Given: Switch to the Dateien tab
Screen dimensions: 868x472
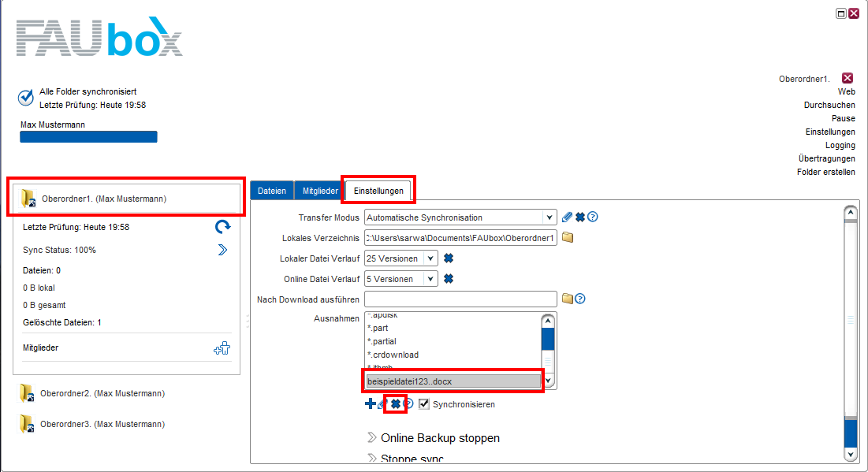Looking at the screenshot, I should [x=272, y=191].
